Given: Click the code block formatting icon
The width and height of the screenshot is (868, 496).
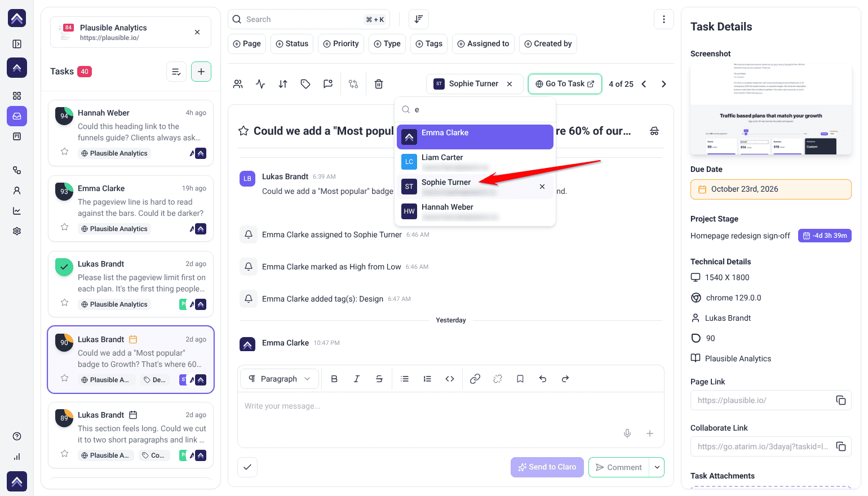Looking at the screenshot, I should coord(450,379).
